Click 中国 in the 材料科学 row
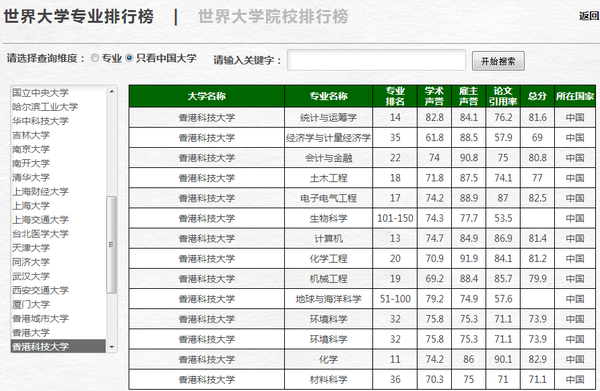Image resolution: width=600 pixels, height=391 pixels. [575, 380]
